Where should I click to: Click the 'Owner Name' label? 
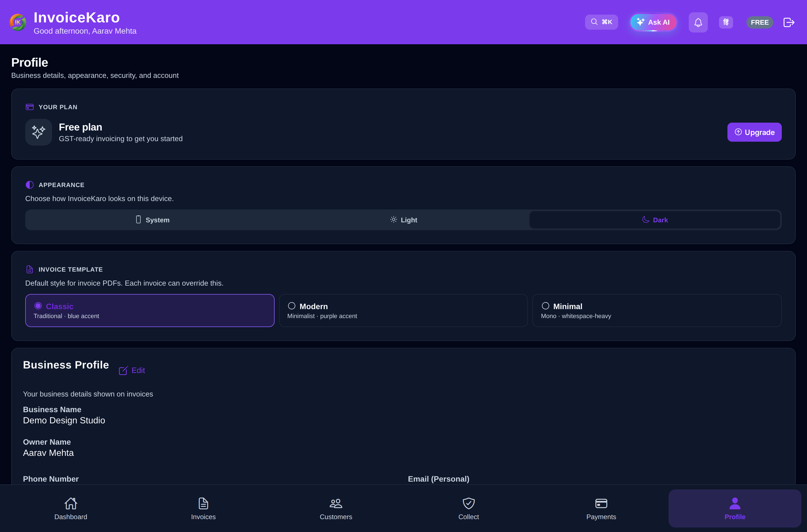(x=47, y=442)
